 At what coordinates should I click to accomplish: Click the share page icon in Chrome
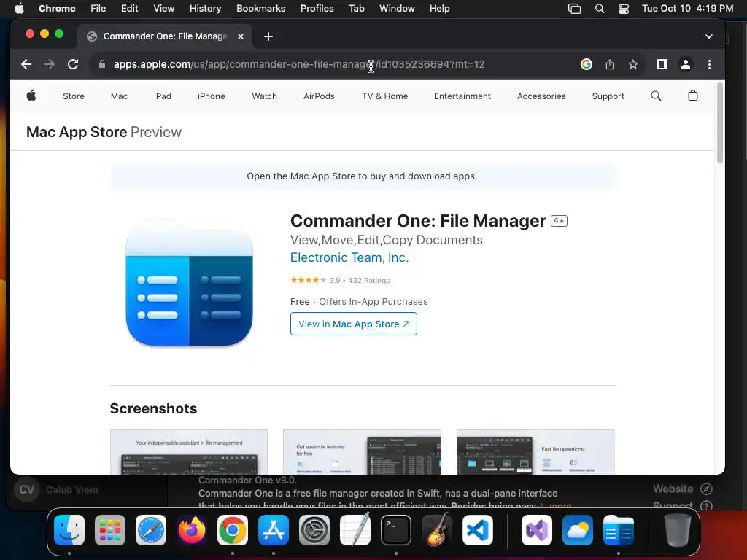coord(610,64)
